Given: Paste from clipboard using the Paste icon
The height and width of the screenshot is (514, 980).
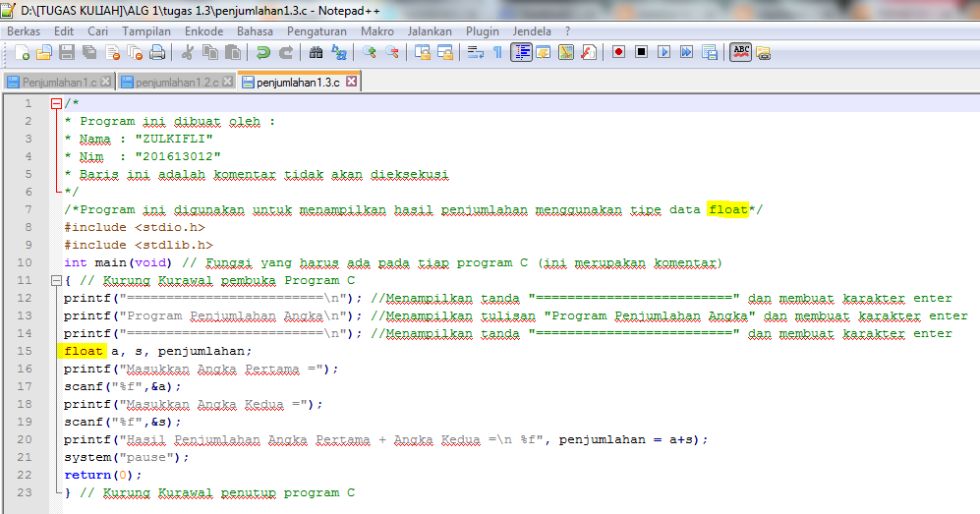Looking at the screenshot, I should (x=233, y=52).
